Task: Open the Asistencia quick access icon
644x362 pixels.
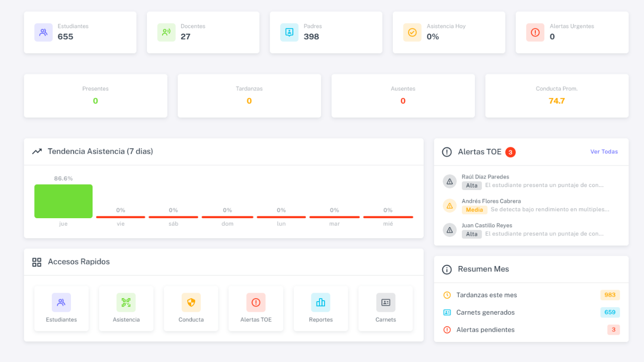Action: click(126, 302)
